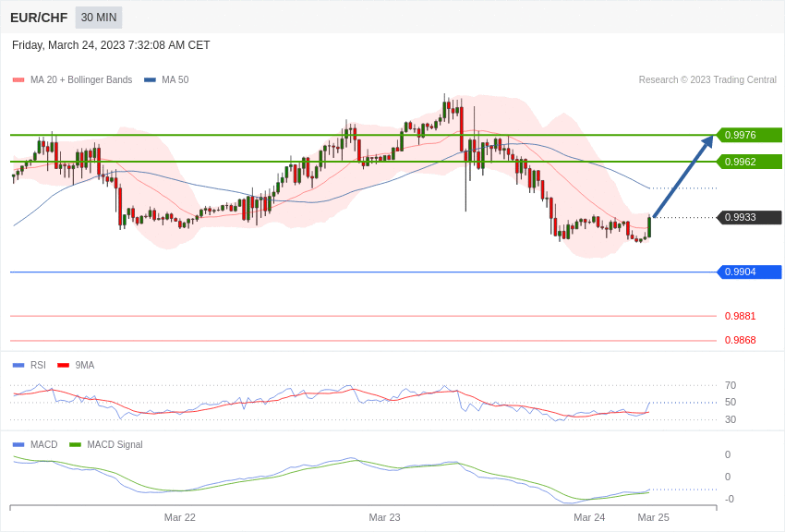Click the Mar 22 date axis label
The width and height of the screenshot is (785, 532).
180,517
